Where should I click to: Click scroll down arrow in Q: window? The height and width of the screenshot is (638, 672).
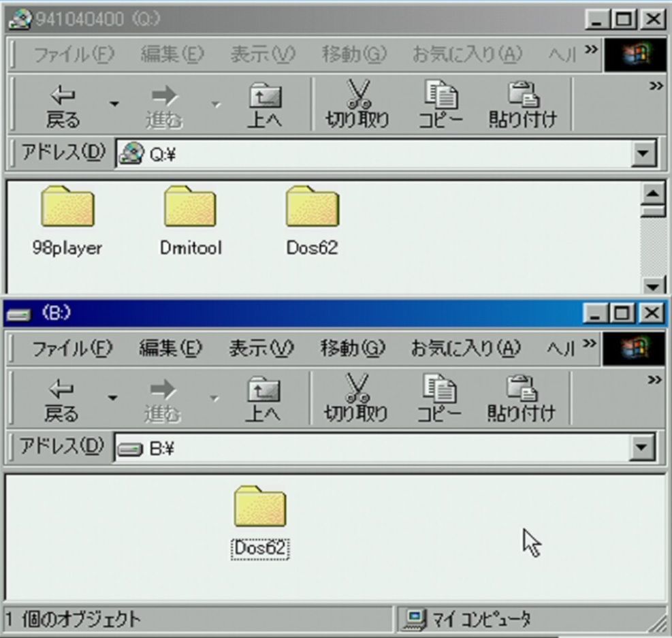click(653, 285)
